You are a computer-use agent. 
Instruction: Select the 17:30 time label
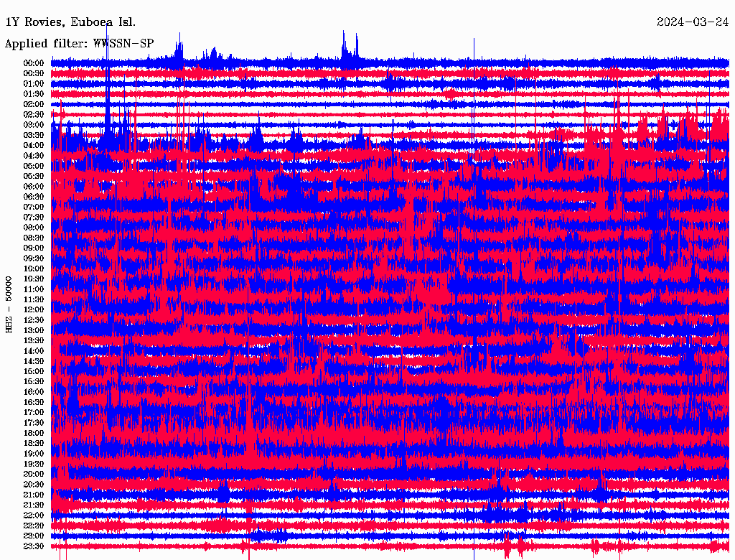point(34,423)
